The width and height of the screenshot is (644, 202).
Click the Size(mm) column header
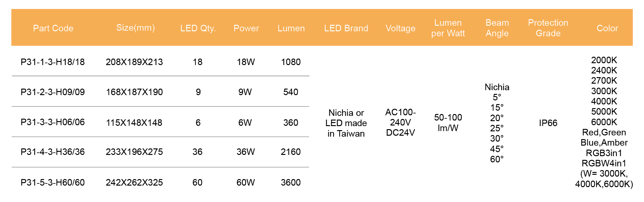(135, 28)
